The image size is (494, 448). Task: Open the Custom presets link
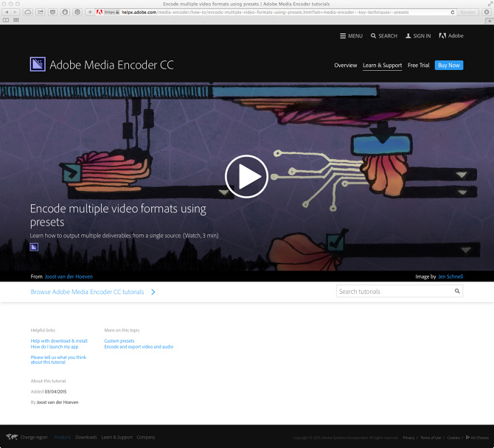pyautogui.click(x=119, y=341)
